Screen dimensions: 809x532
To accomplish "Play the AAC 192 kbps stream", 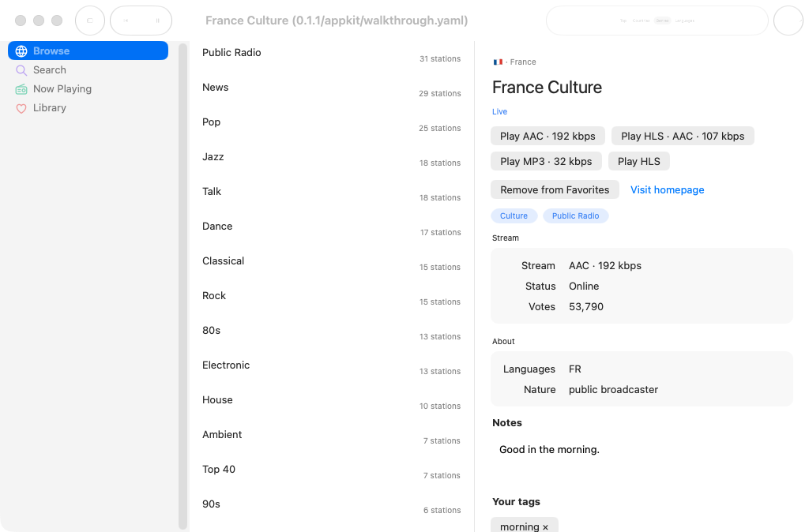I will click(547, 136).
